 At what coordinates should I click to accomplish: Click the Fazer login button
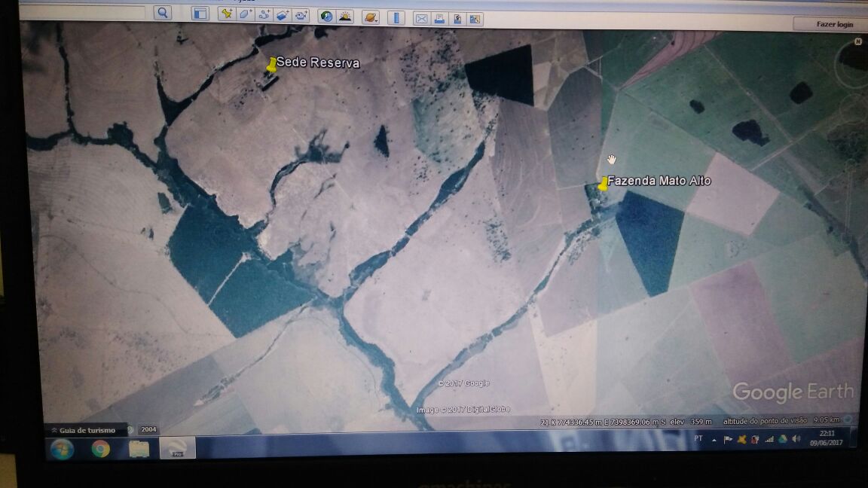pos(833,24)
